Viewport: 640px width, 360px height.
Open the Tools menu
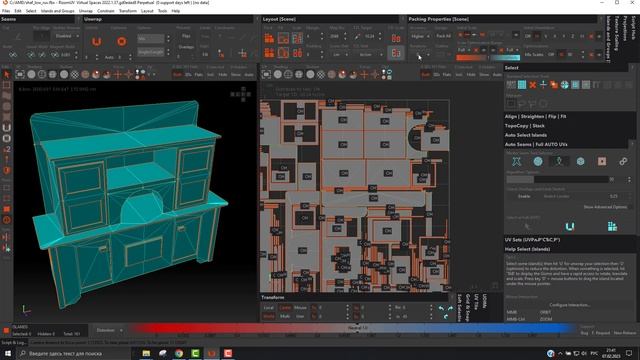162,11
